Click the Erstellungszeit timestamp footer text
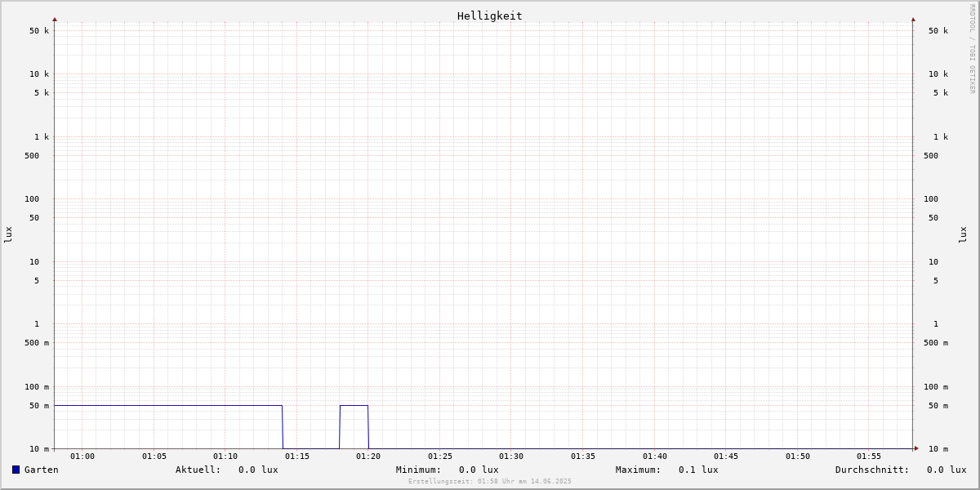Image resolution: width=980 pixels, height=490 pixels. (490, 481)
